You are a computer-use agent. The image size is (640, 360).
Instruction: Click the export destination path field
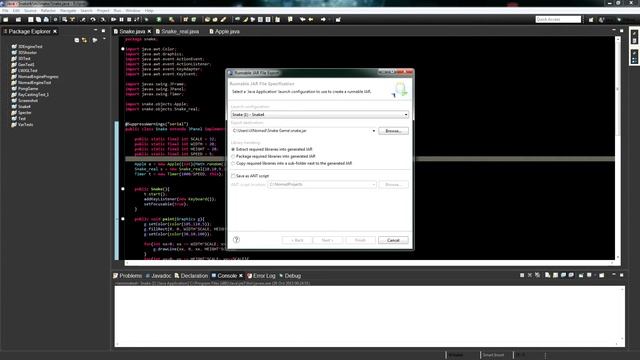(x=301, y=131)
